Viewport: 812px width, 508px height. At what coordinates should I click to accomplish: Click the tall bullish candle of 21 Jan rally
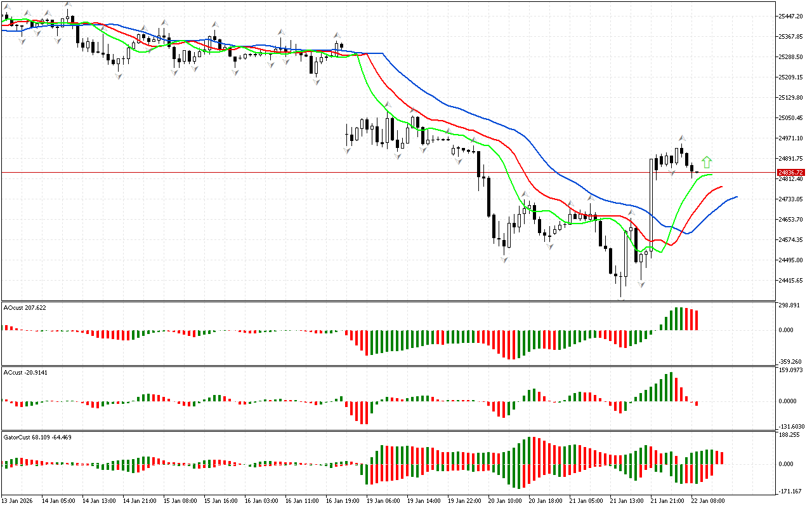click(652, 203)
